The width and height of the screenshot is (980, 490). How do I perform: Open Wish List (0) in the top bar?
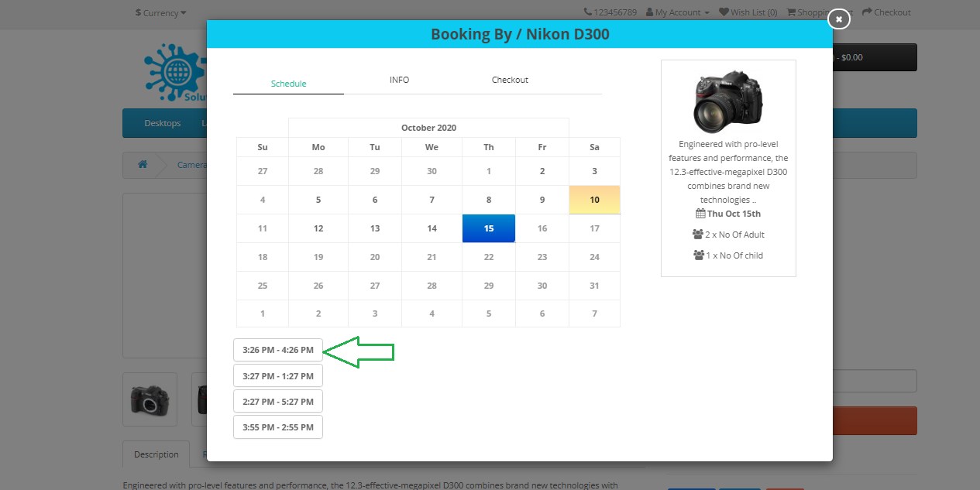(x=748, y=12)
